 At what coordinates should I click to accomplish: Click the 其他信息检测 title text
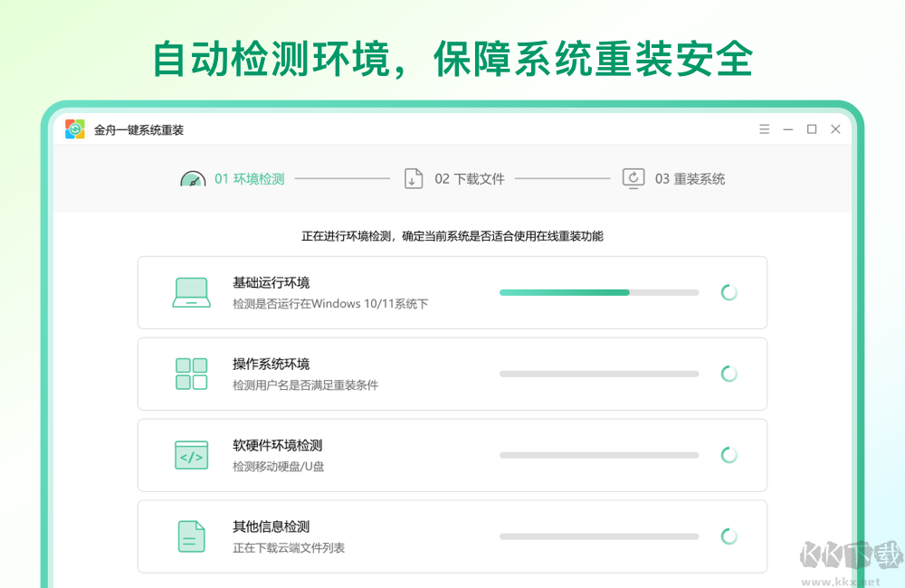tap(271, 526)
